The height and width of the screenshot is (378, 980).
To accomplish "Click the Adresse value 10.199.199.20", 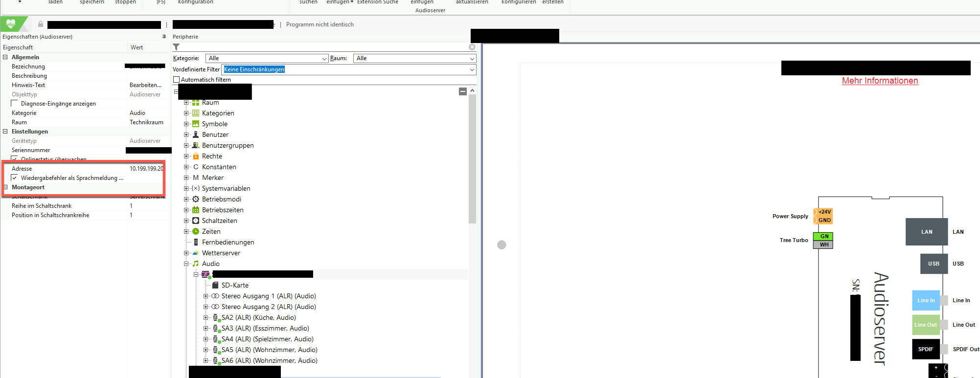I will (146, 169).
